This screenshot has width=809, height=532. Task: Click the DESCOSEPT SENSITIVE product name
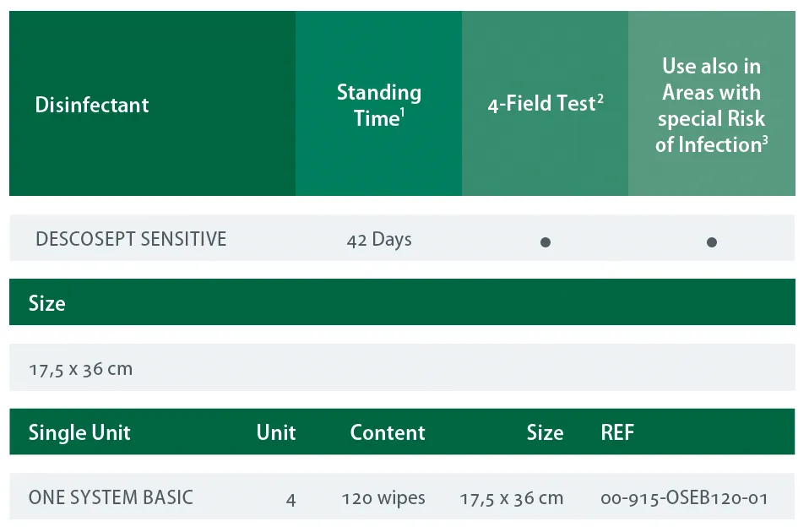pos(131,239)
